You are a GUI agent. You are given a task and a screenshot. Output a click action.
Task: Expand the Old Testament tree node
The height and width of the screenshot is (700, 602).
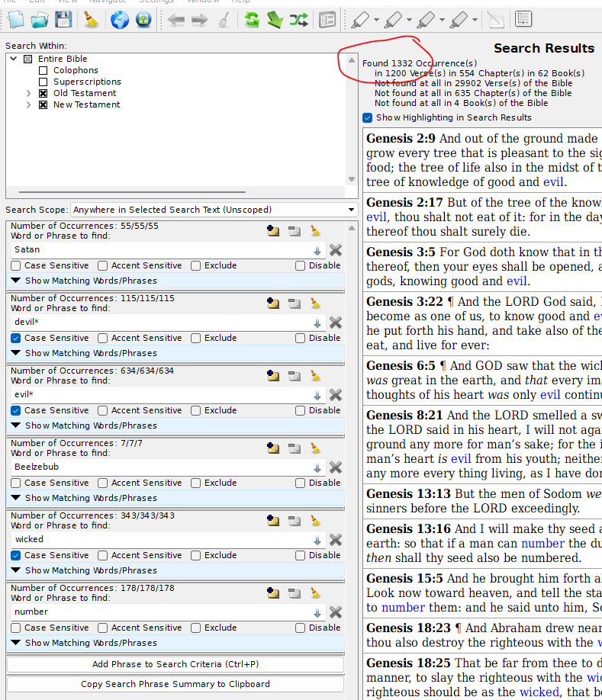click(x=29, y=93)
